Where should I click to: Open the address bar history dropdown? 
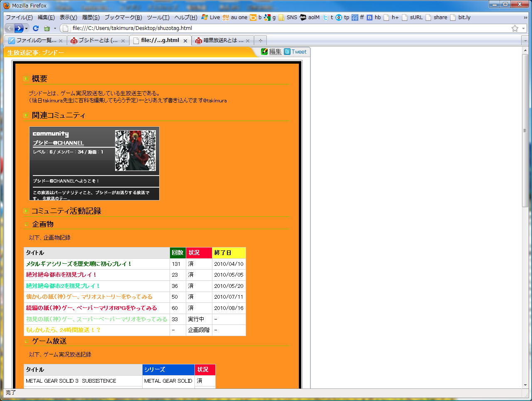click(523, 28)
